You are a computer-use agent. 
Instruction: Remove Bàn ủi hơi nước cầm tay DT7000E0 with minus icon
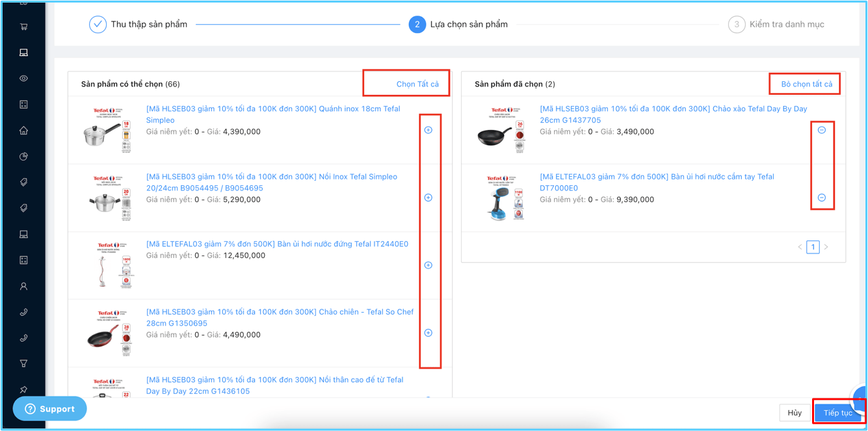click(x=822, y=198)
